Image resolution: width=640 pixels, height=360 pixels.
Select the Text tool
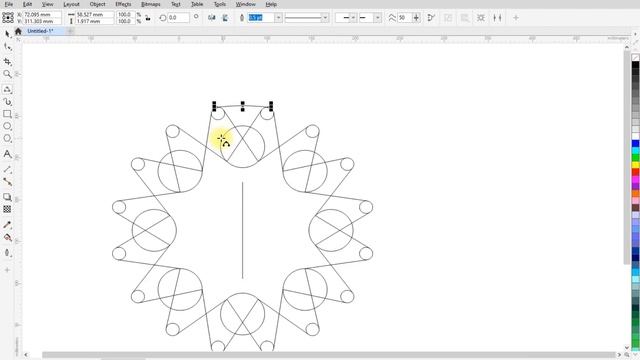pyautogui.click(x=7, y=154)
